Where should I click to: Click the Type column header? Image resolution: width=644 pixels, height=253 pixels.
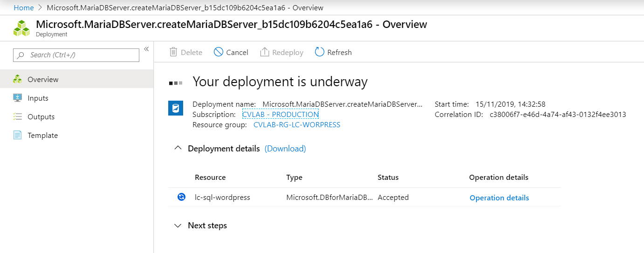coord(295,177)
